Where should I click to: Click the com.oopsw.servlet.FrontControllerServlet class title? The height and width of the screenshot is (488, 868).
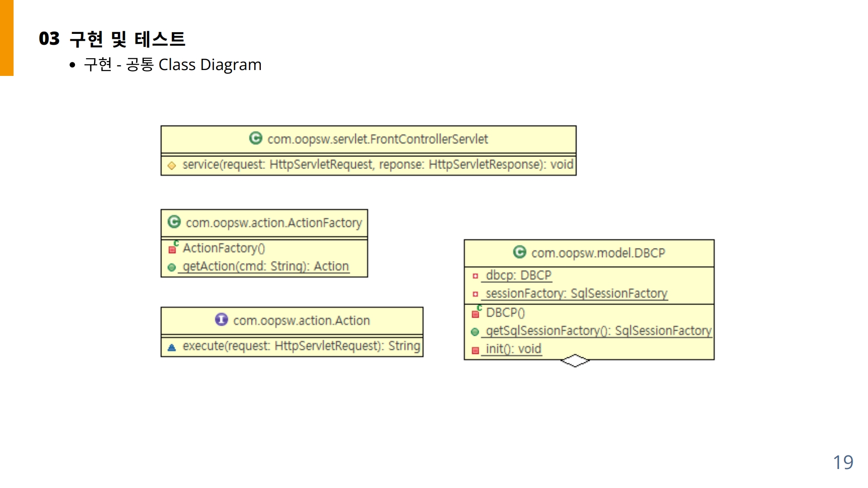click(377, 139)
